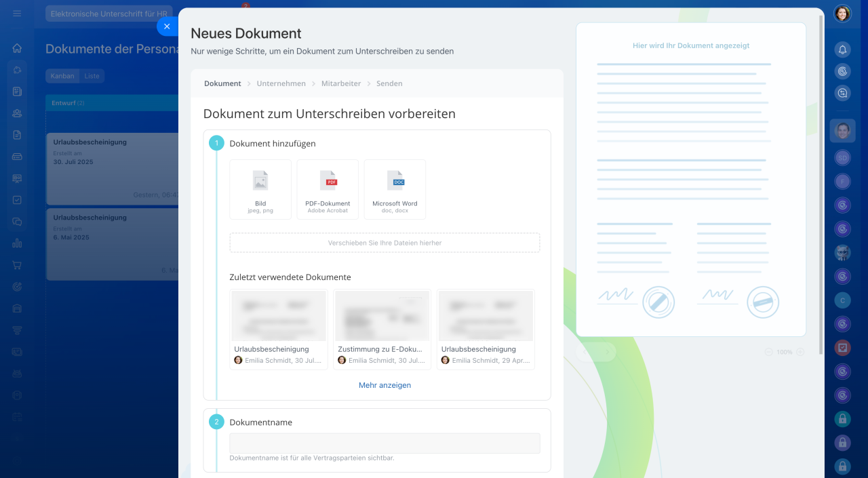
Task: Open notifications bell in right panel
Action: click(842, 49)
